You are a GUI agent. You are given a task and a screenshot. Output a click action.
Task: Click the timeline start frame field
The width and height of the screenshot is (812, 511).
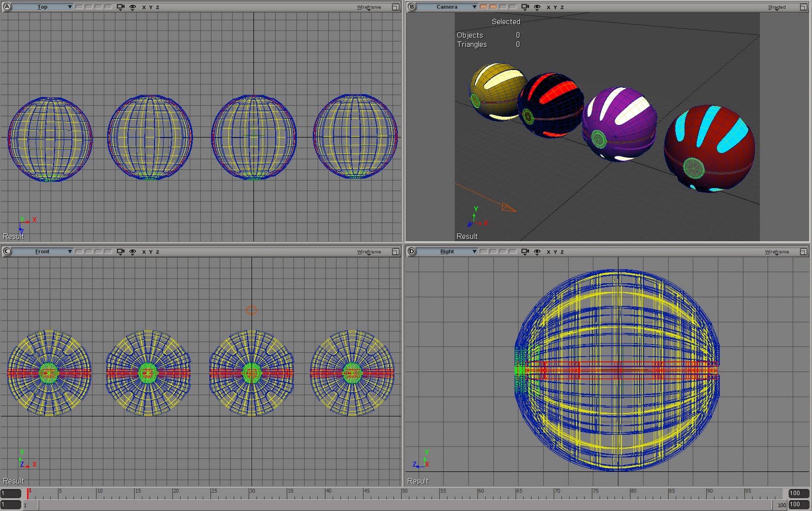point(11,493)
